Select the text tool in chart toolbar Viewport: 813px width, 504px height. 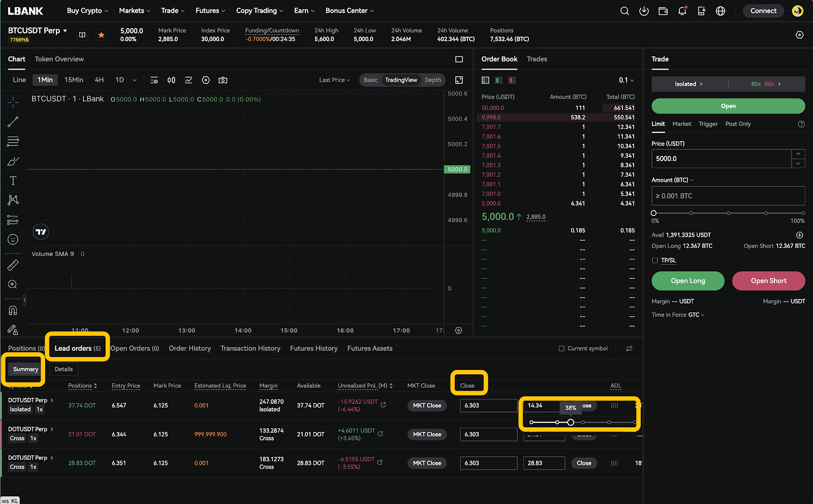(13, 181)
